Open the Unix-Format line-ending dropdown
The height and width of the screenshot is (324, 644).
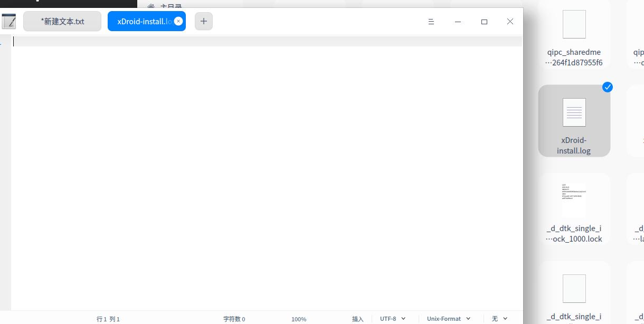[x=448, y=319]
